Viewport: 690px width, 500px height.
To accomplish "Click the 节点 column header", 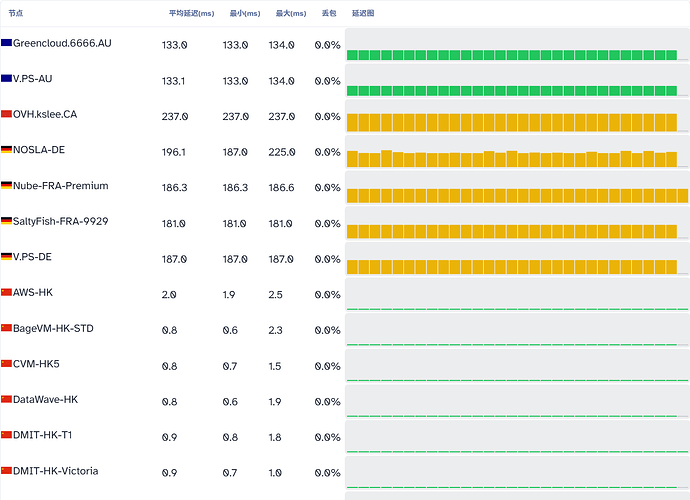I will point(16,13).
